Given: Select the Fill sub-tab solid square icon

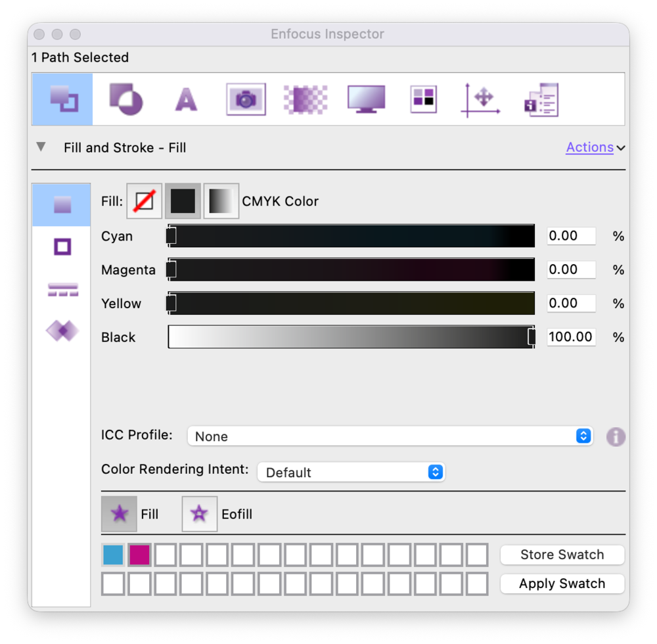Looking at the screenshot, I should pos(62,205).
